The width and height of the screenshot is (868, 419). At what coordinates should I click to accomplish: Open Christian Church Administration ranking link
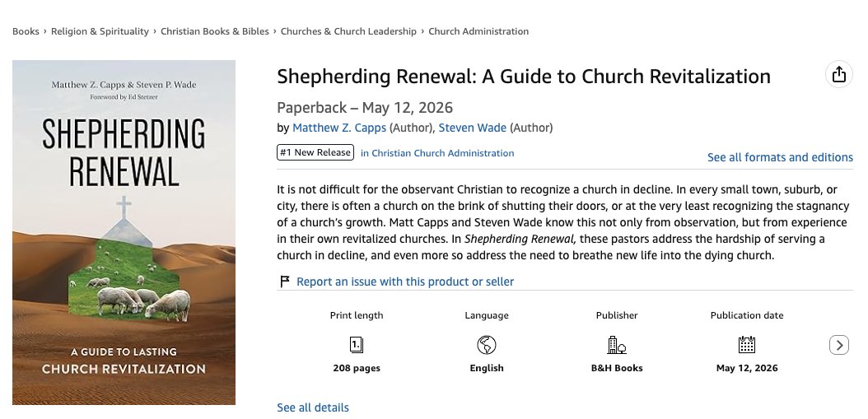pyautogui.click(x=437, y=153)
